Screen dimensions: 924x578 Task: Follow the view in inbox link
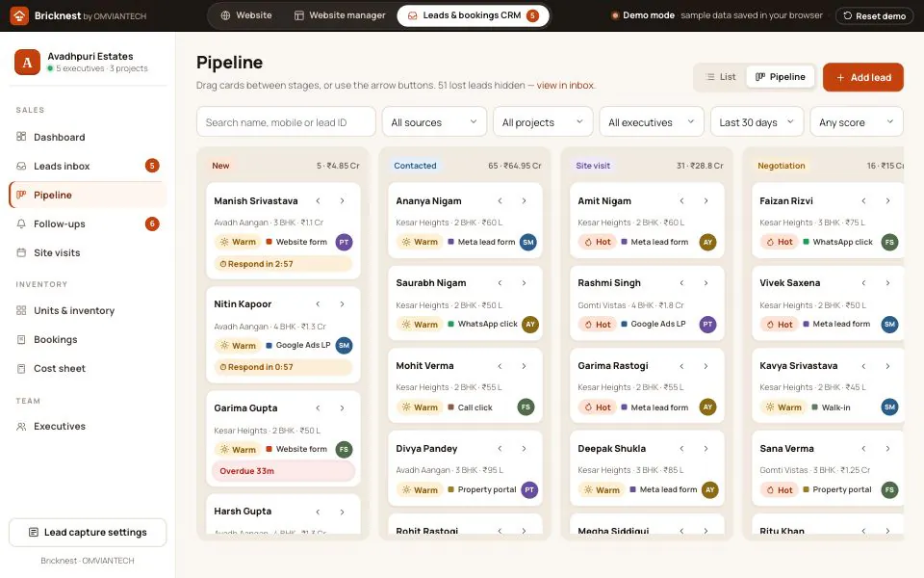pyautogui.click(x=565, y=85)
